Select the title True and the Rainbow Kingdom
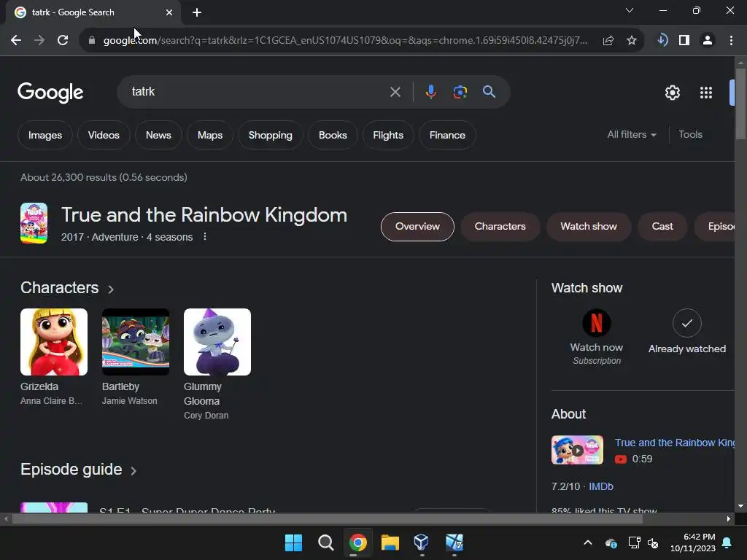Screen dimensions: 747x560 click(x=204, y=215)
